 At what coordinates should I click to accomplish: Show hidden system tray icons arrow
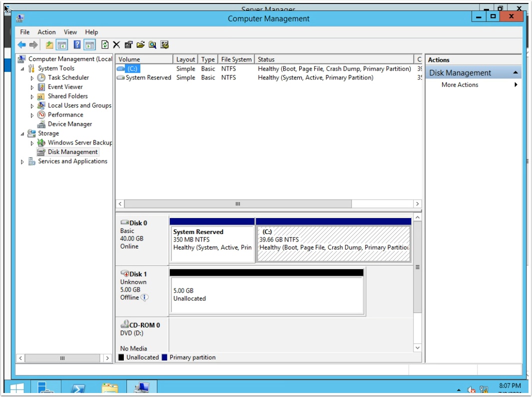pyautogui.click(x=459, y=390)
